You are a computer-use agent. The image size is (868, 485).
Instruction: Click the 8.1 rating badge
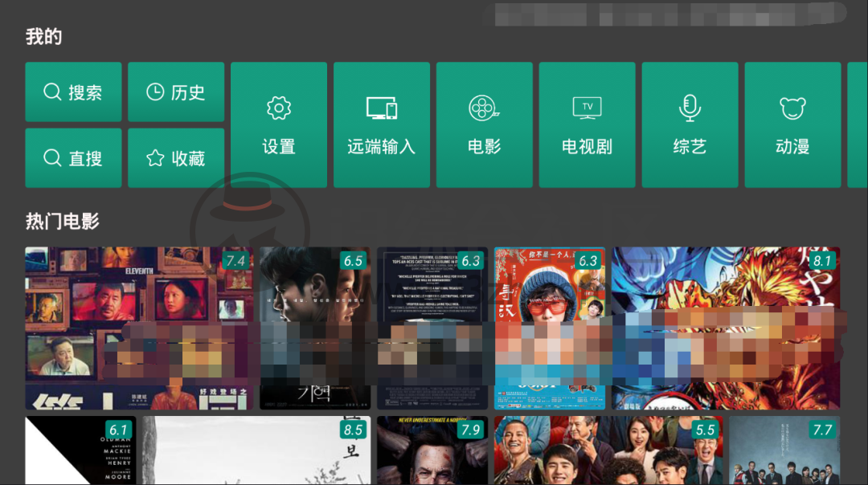coord(823,260)
